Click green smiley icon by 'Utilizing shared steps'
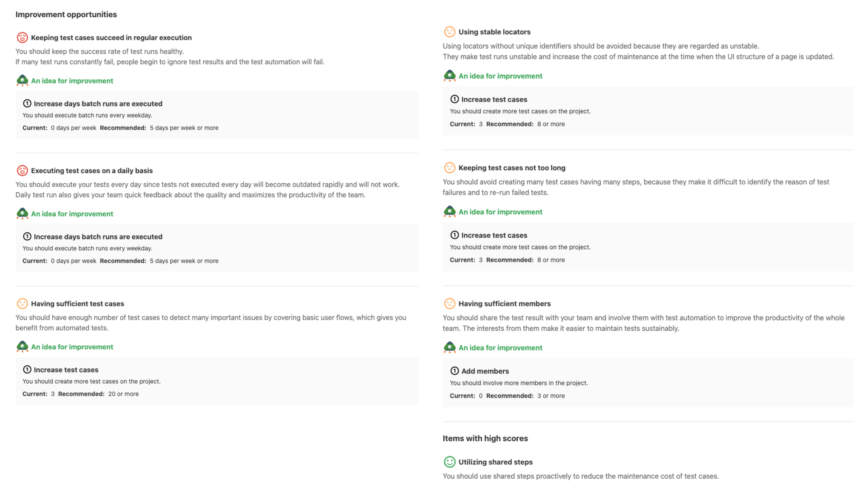 click(x=450, y=462)
